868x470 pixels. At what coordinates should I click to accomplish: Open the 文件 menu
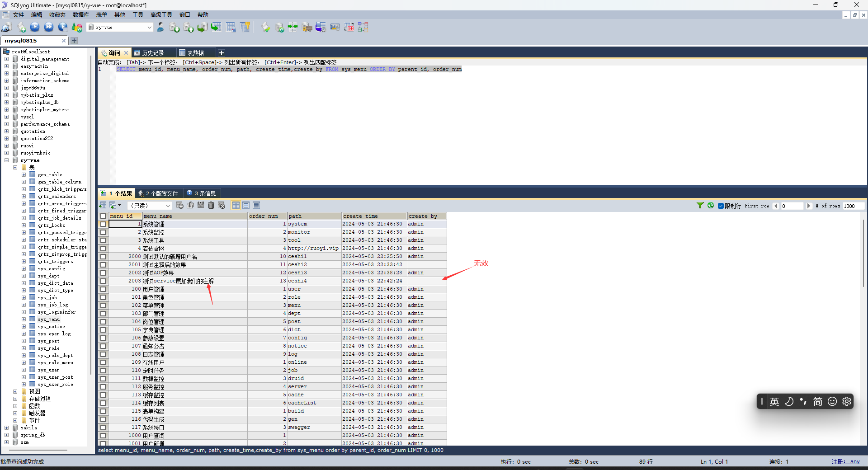[x=19, y=15]
